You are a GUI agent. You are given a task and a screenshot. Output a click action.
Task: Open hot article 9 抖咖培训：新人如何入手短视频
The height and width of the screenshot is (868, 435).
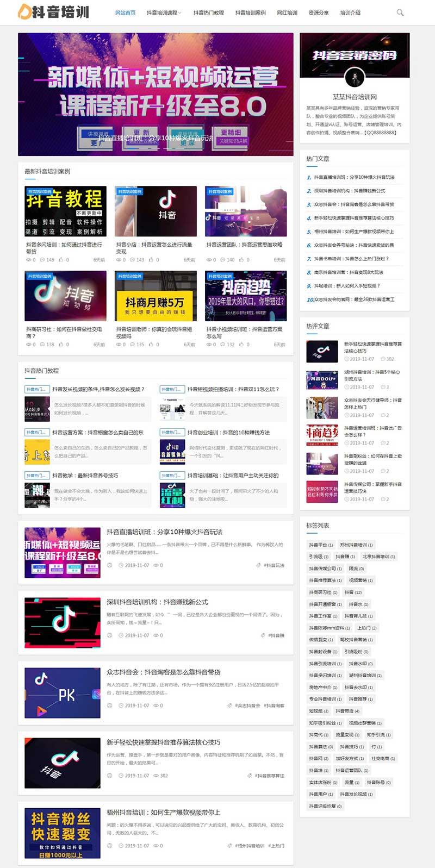pyautogui.click(x=347, y=286)
